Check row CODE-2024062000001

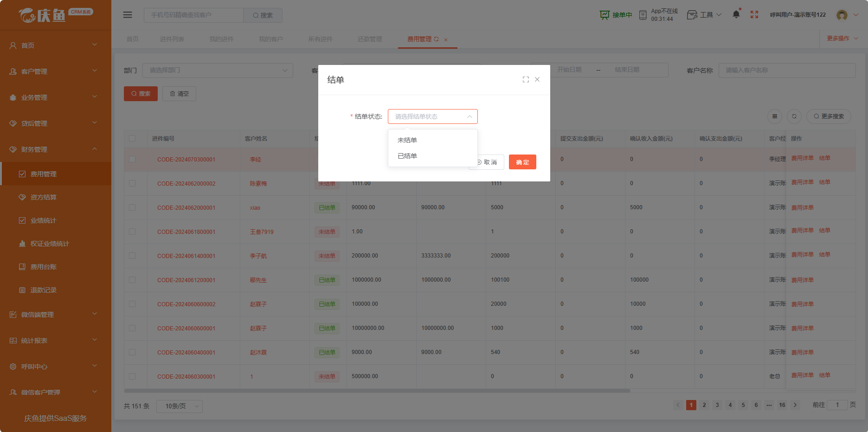tap(132, 207)
